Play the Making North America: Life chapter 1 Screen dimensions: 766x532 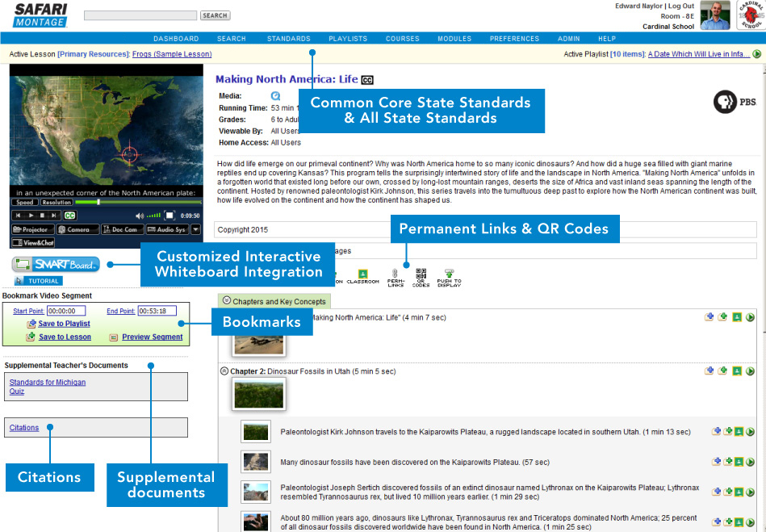tap(751, 317)
